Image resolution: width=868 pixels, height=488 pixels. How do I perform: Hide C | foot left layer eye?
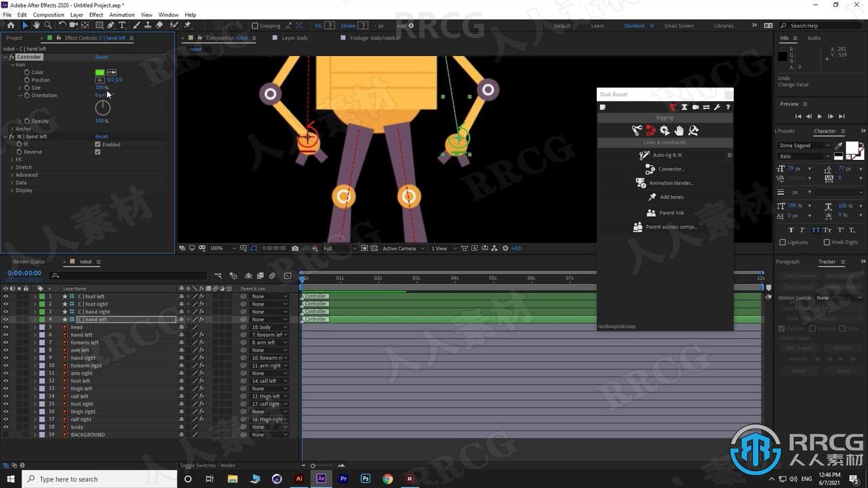(x=5, y=296)
